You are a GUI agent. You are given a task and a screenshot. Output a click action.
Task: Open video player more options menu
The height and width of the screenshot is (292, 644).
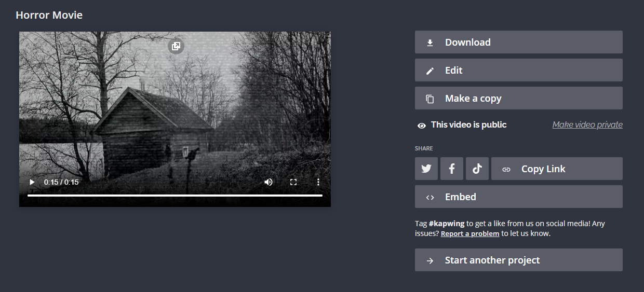[x=318, y=182]
